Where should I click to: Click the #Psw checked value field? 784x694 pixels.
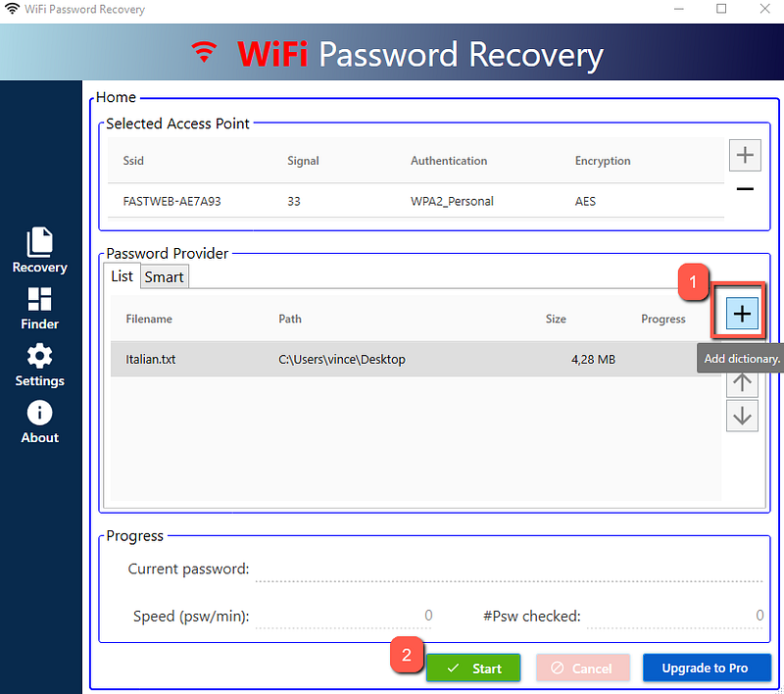pyautogui.click(x=675, y=616)
